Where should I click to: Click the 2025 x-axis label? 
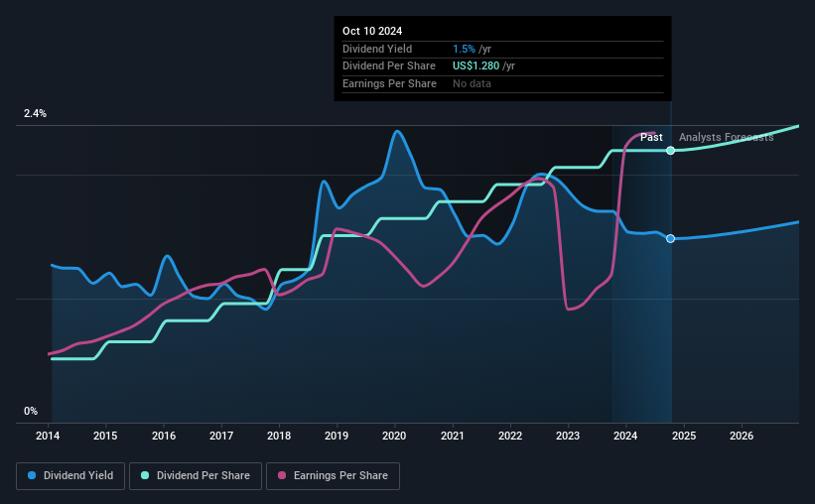pos(684,436)
